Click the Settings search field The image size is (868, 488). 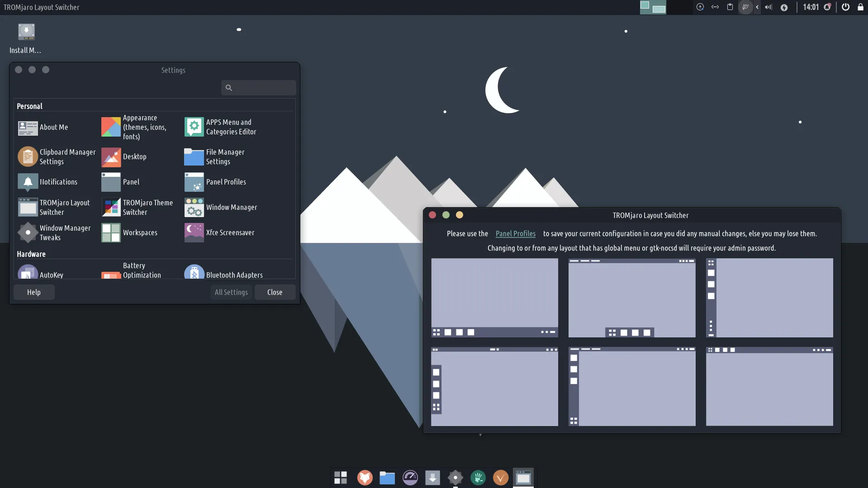coord(259,88)
